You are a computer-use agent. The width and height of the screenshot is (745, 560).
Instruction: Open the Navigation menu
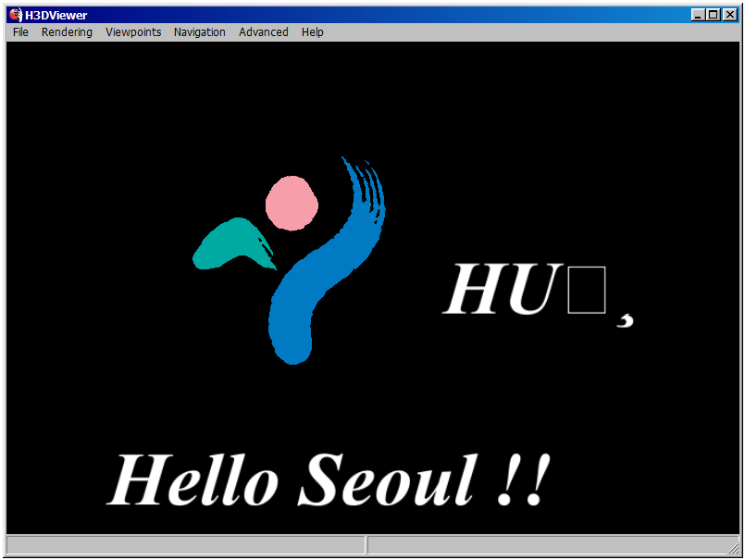(x=199, y=31)
